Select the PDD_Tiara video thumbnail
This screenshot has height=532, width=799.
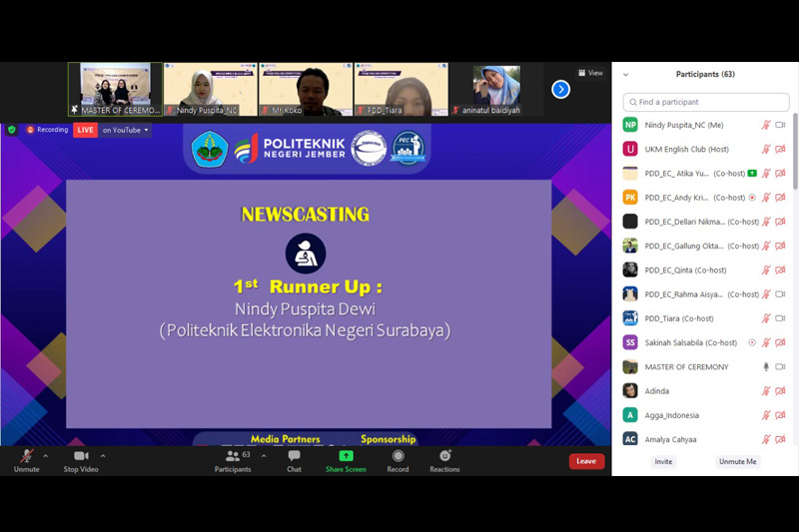click(401, 90)
